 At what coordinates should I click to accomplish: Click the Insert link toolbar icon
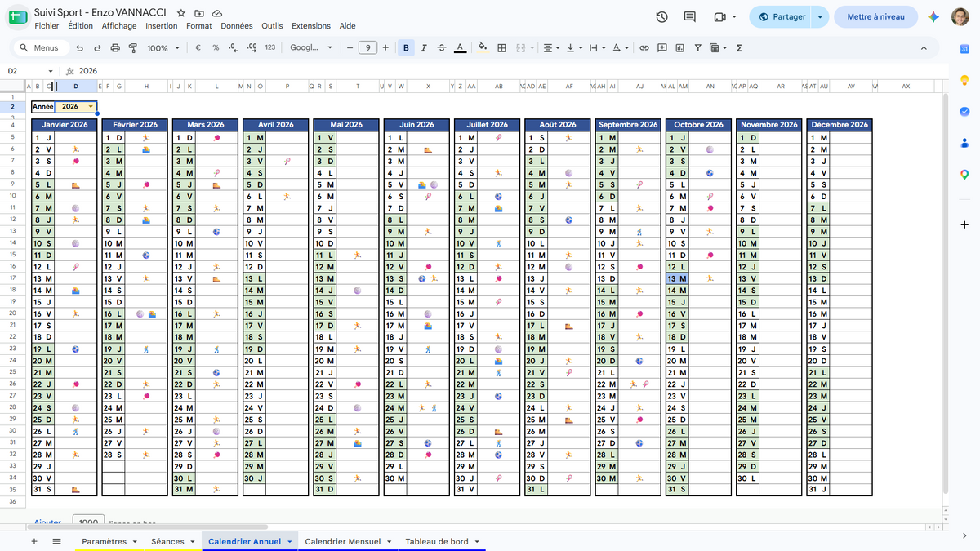(644, 48)
